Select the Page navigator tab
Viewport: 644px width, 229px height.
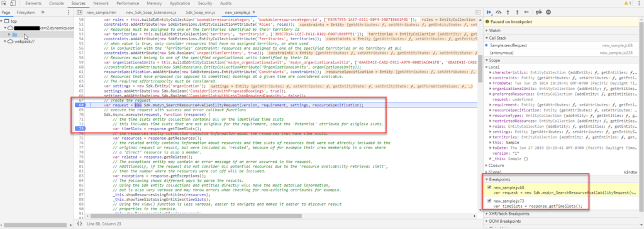click(x=6, y=13)
